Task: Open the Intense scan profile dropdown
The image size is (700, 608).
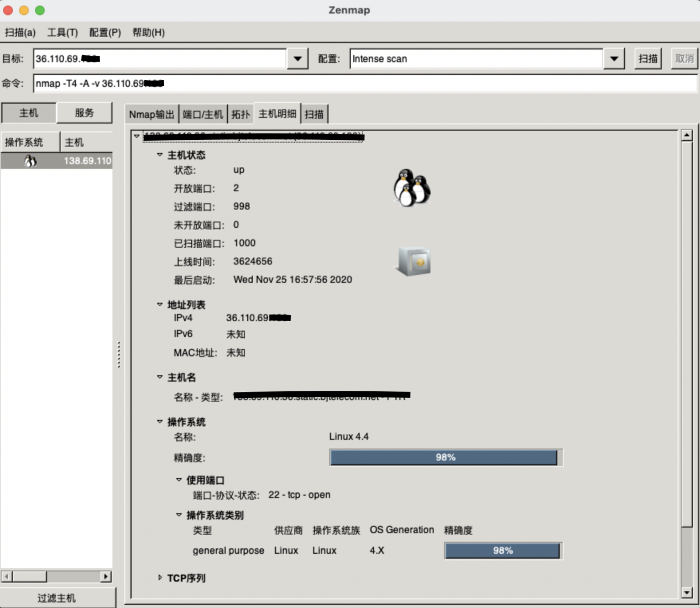Action: coord(614,59)
